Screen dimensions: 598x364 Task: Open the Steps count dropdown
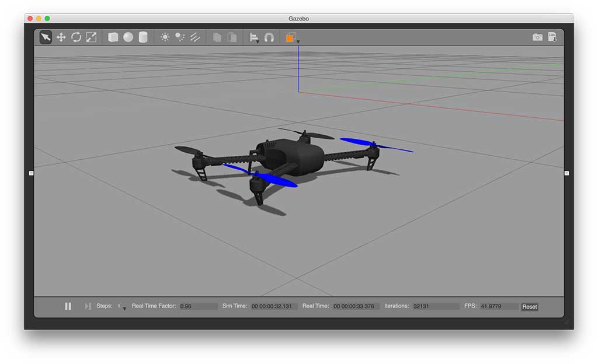tap(124, 309)
